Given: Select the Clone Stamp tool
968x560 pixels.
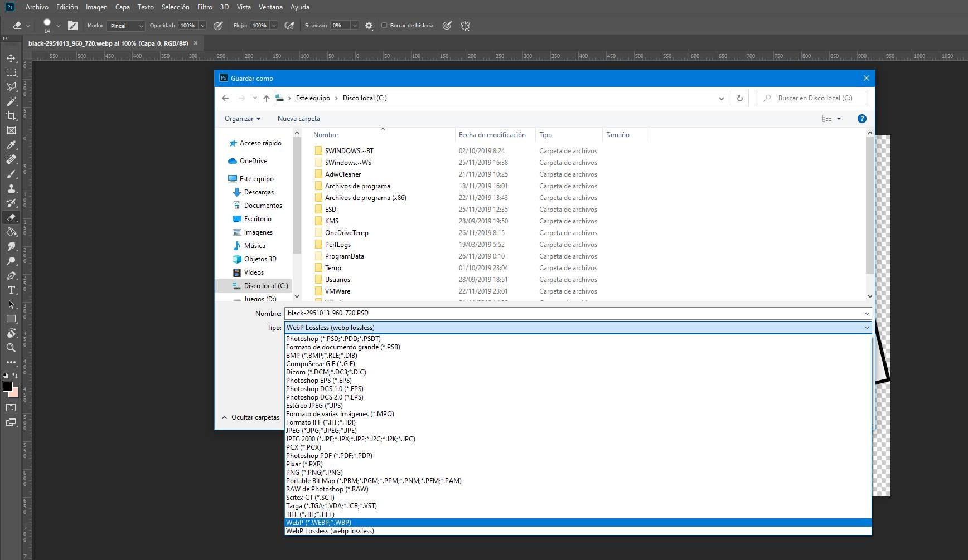Looking at the screenshot, I should coord(11,188).
